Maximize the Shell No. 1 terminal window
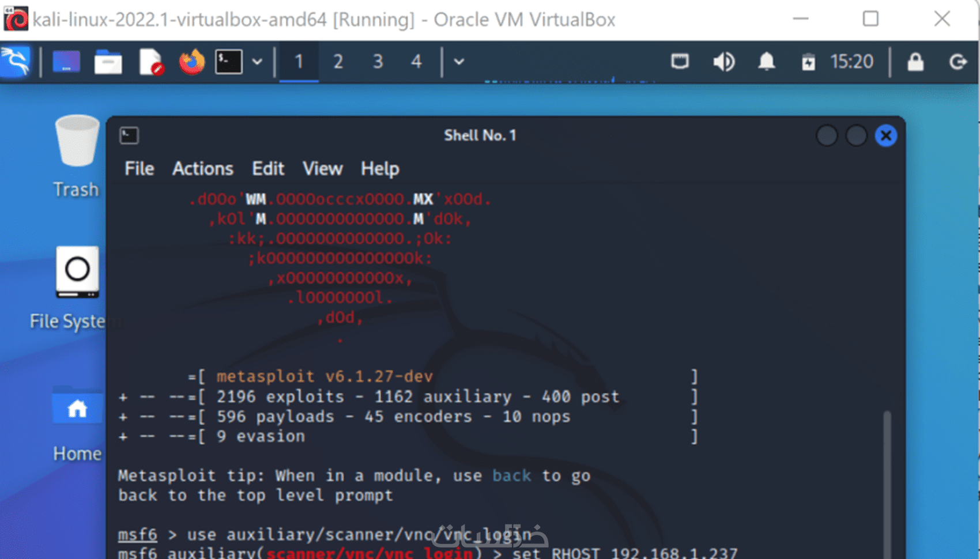 (x=856, y=136)
